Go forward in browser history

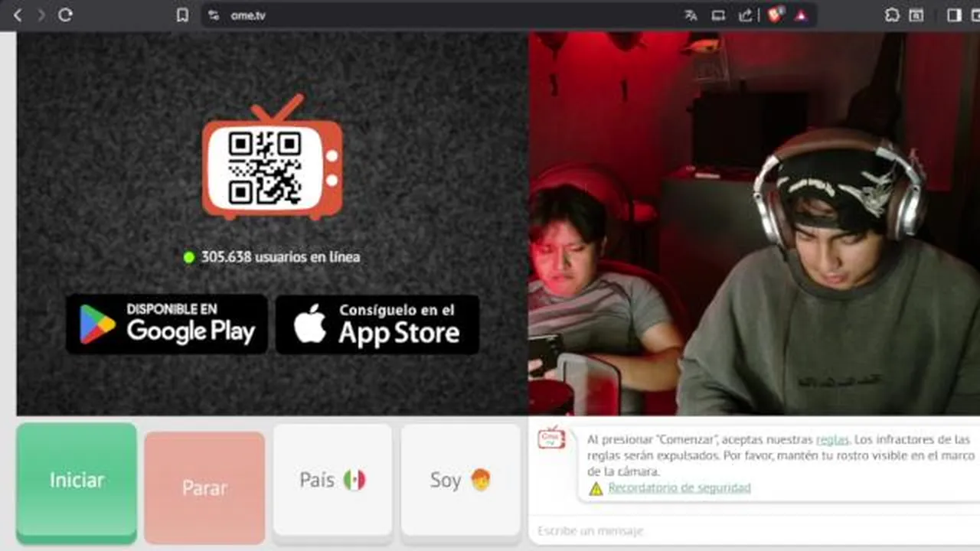pos(41,15)
